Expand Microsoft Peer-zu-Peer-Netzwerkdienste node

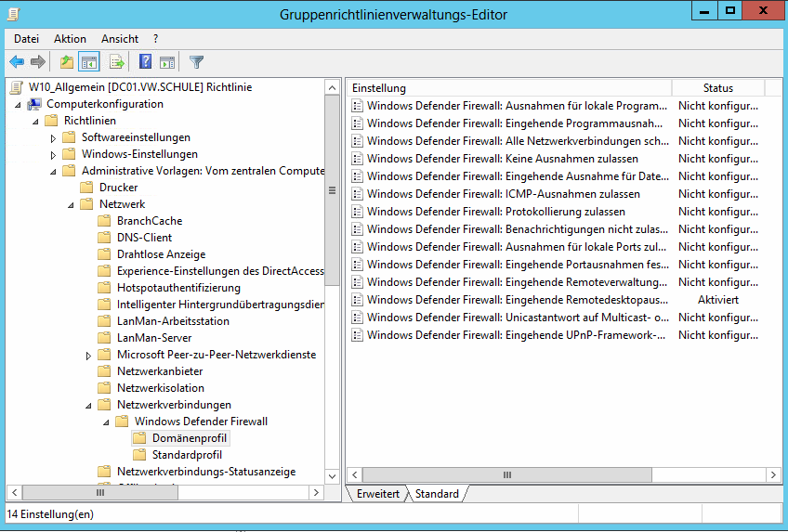coord(88,356)
